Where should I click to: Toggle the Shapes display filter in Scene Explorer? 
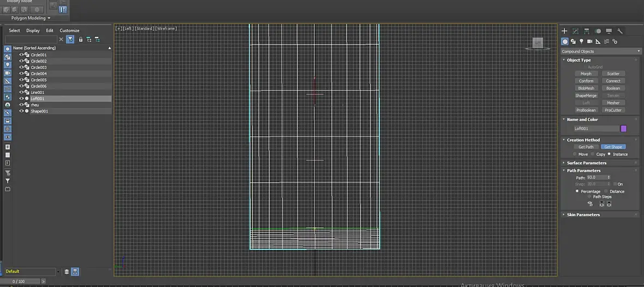coord(8,57)
